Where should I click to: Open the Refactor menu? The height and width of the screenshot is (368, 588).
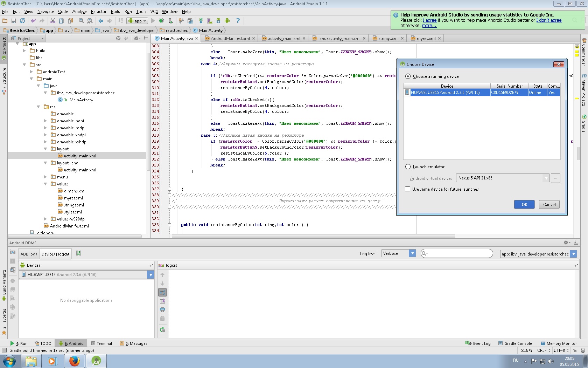[x=99, y=12]
